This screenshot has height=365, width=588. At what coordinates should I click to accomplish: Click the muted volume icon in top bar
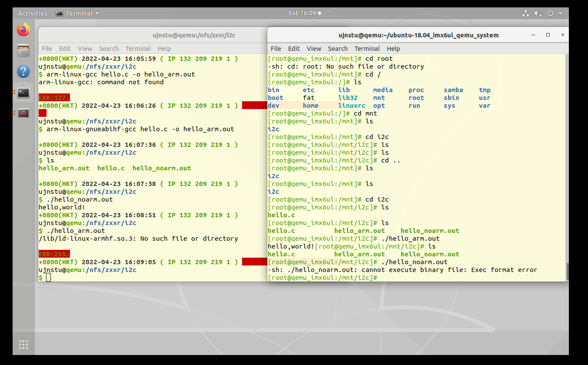pyautogui.click(x=538, y=13)
